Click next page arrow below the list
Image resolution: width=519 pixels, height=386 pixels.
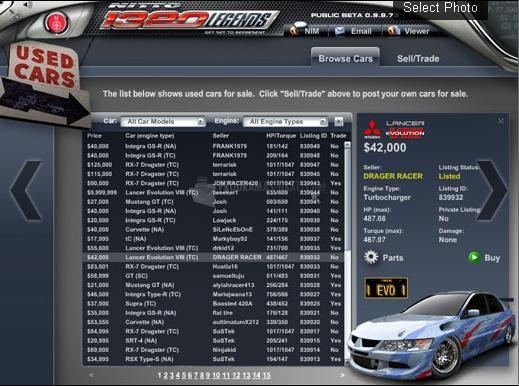coord(342,375)
